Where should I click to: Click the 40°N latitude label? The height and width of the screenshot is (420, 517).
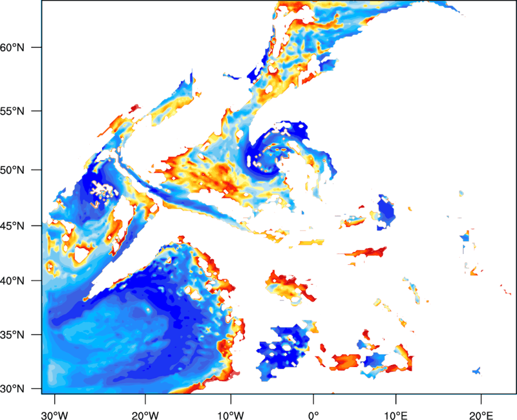pos(12,281)
